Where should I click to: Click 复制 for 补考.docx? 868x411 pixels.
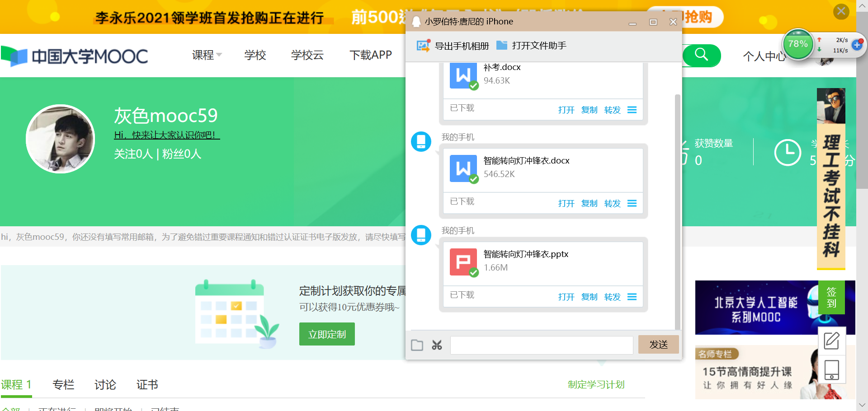[x=589, y=110]
